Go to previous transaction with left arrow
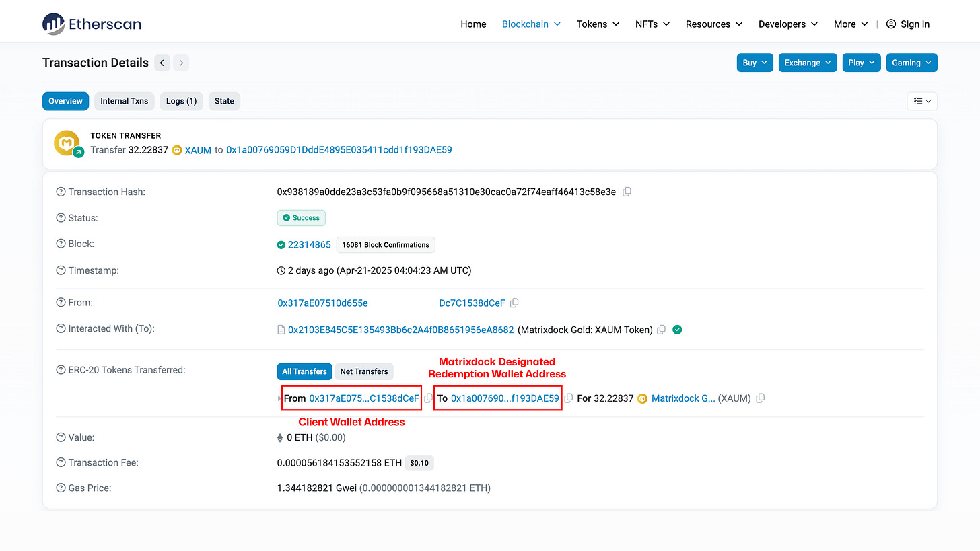 pyautogui.click(x=162, y=63)
